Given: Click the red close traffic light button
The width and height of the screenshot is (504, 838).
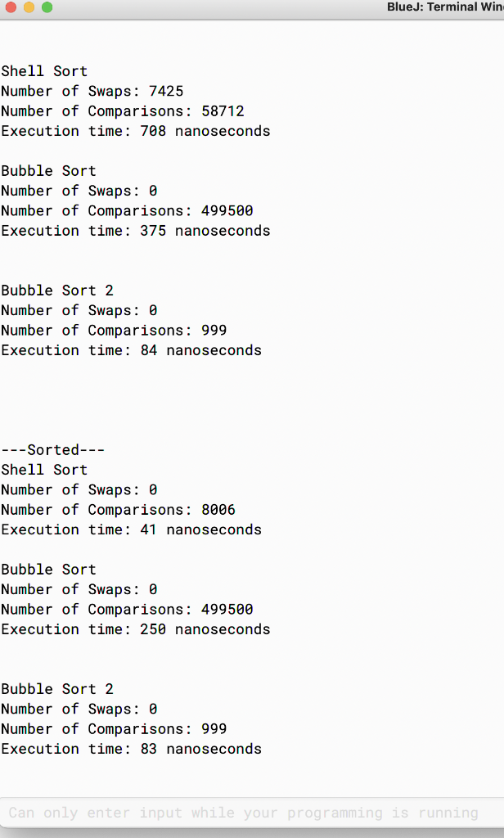Looking at the screenshot, I should click(x=10, y=7).
